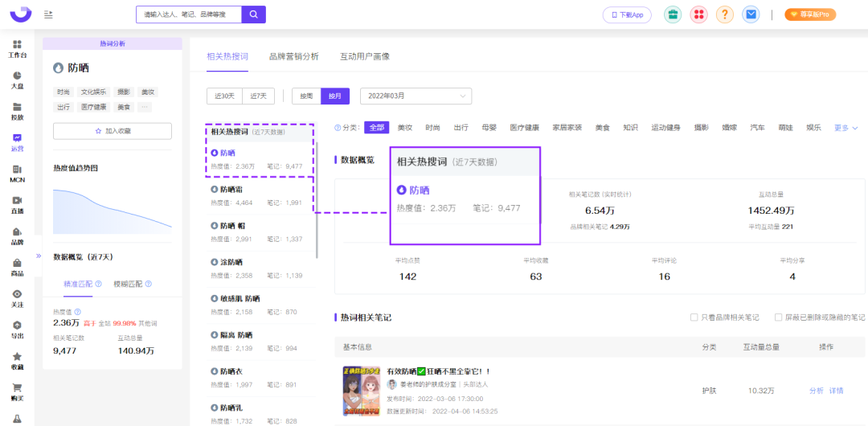Expand the collapsed panel with double-chevron arrow
The image size is (868, 426).
(38, 256)
